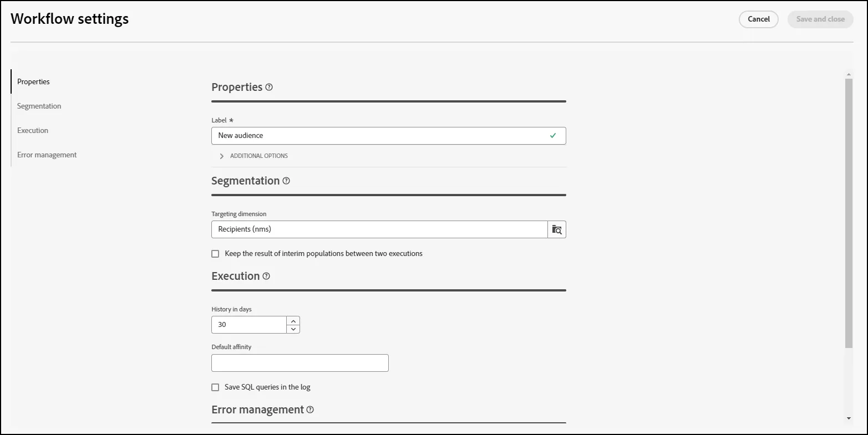
Task: Click the scrollbar up arrow
Action: tap(849, 74)
